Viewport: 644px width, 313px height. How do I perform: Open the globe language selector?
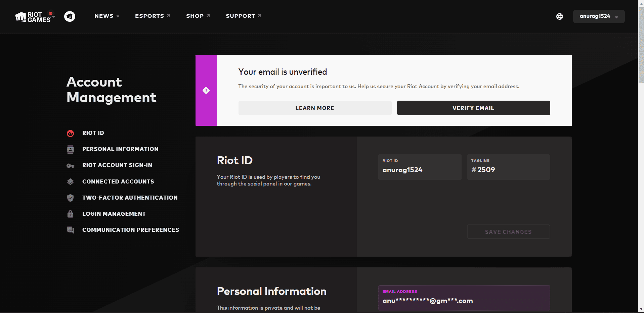point(559,16)
